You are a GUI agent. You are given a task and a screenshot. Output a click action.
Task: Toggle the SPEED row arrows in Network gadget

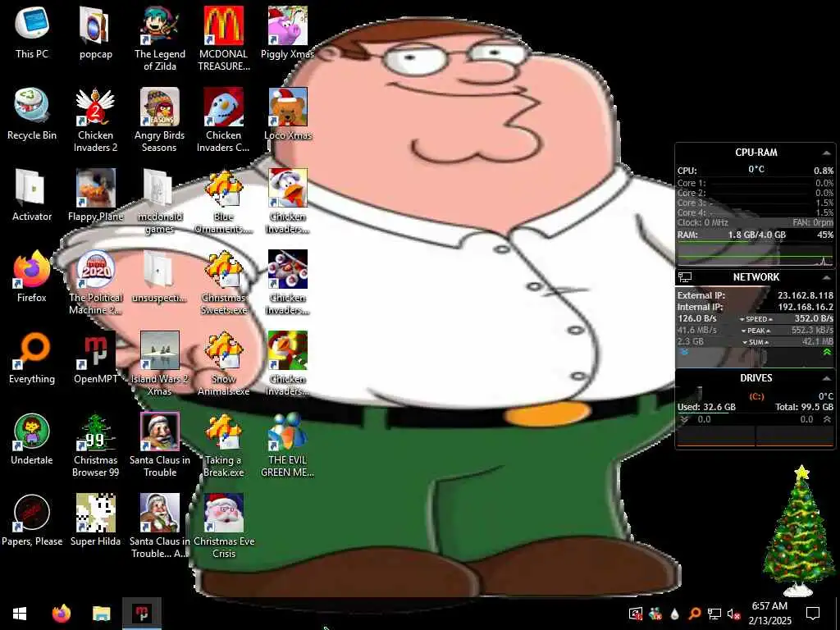click(756, 319)
